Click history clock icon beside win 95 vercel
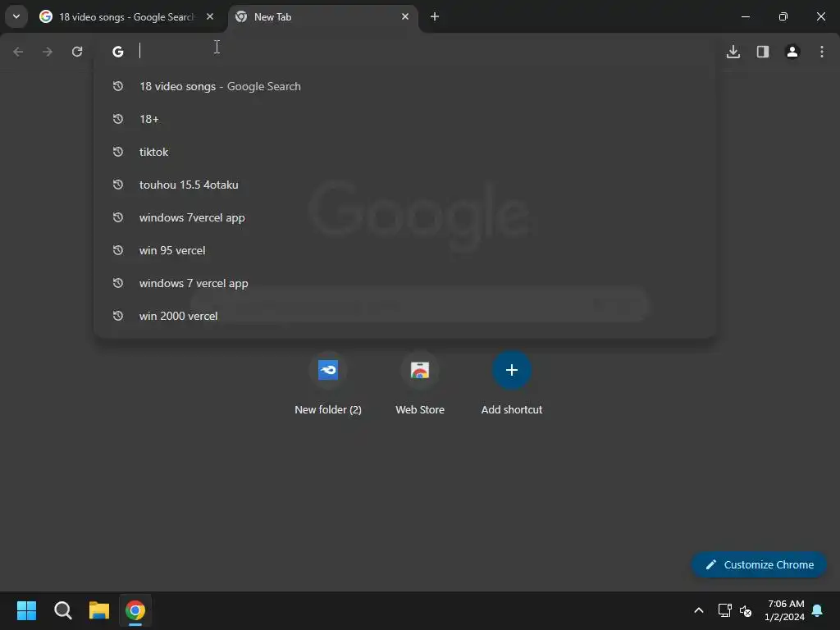Screen dimensions: 840x630 coord(118,250)
